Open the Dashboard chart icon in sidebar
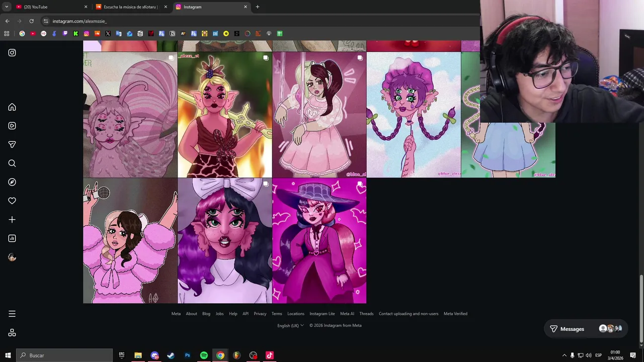Screen dimensions: 644x362 [x=12, y=238]
